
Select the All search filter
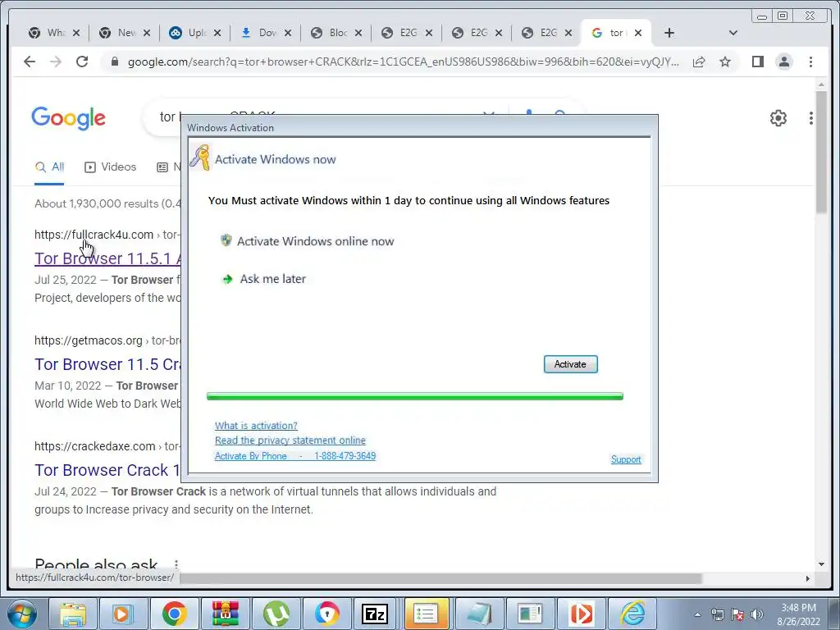coord(49,167)
